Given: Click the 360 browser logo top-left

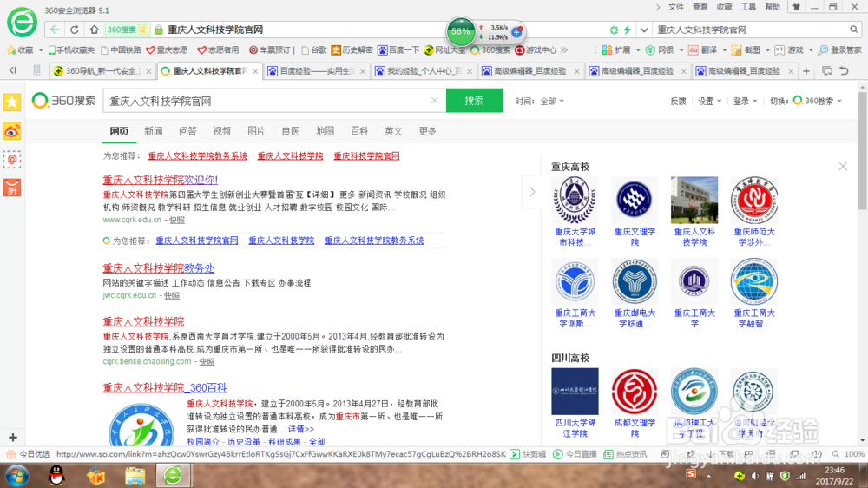Looking at the screenshot, I should pos(22,23).
